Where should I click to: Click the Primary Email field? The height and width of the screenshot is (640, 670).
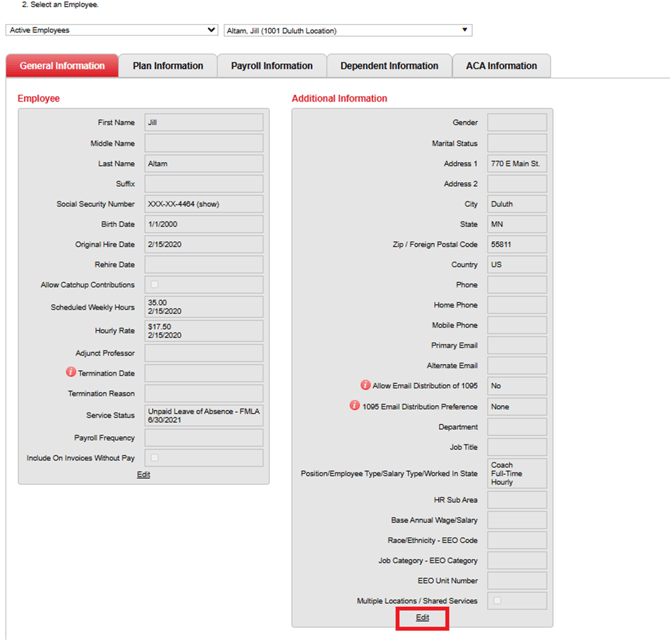[517, 345]
